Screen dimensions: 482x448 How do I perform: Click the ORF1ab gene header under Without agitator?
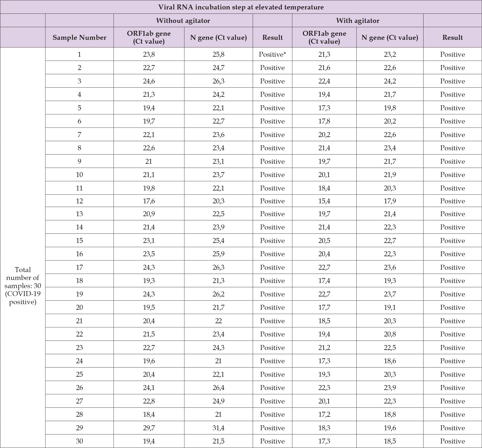coord(149,37)
